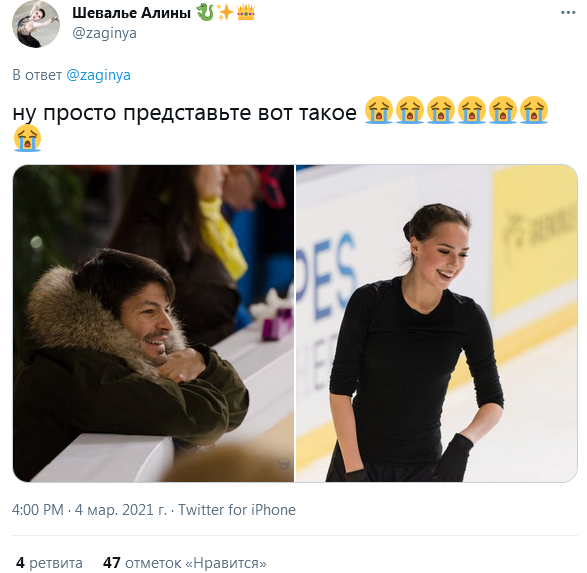Open right photo of skater in black
Image resolution: width=587 pixels, height=573 pixels.
[x=437, y=323]
